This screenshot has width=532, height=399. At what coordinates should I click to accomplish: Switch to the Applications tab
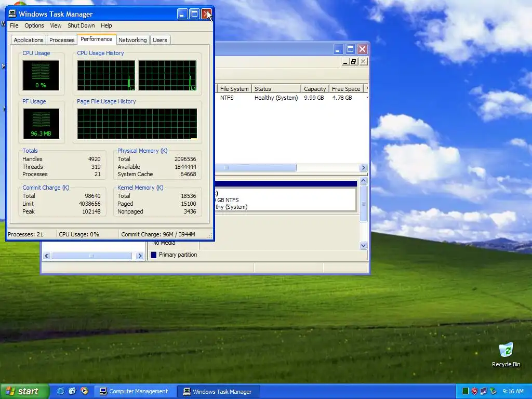point(29,40)
